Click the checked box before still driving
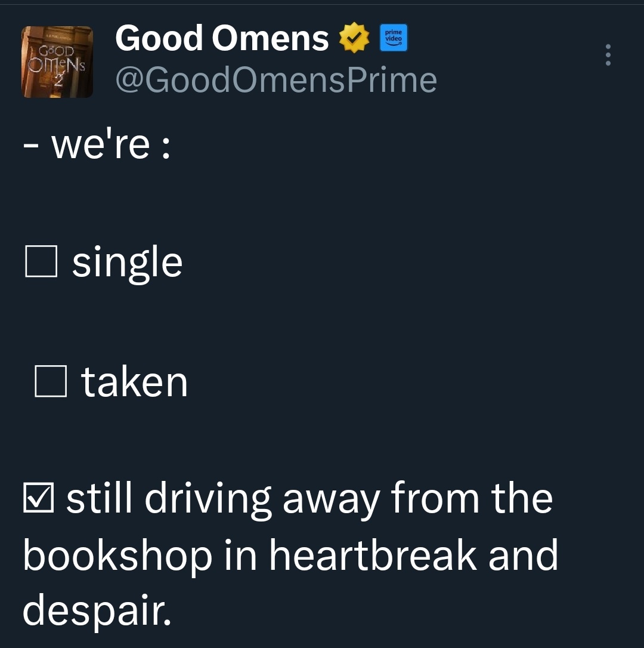Image resolution: width=644 pixels, height=648 pixels. coord(38,498)
